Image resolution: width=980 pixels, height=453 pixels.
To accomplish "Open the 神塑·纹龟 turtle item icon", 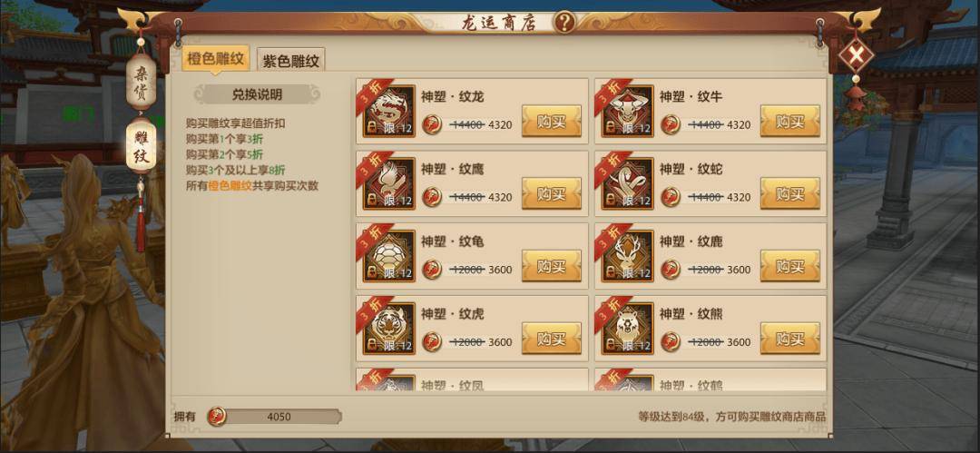I will 388,256.
